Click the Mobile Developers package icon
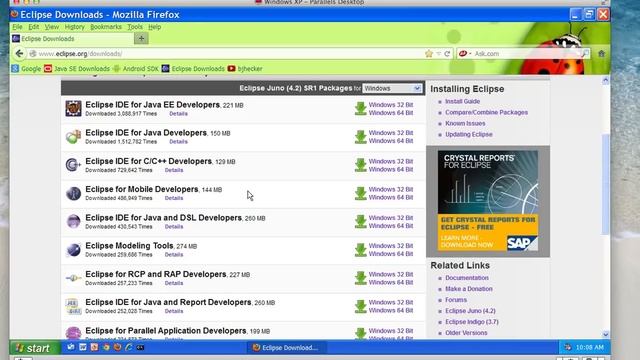The height and width of the screenshot is (360, 640). (x=73, y=193)
